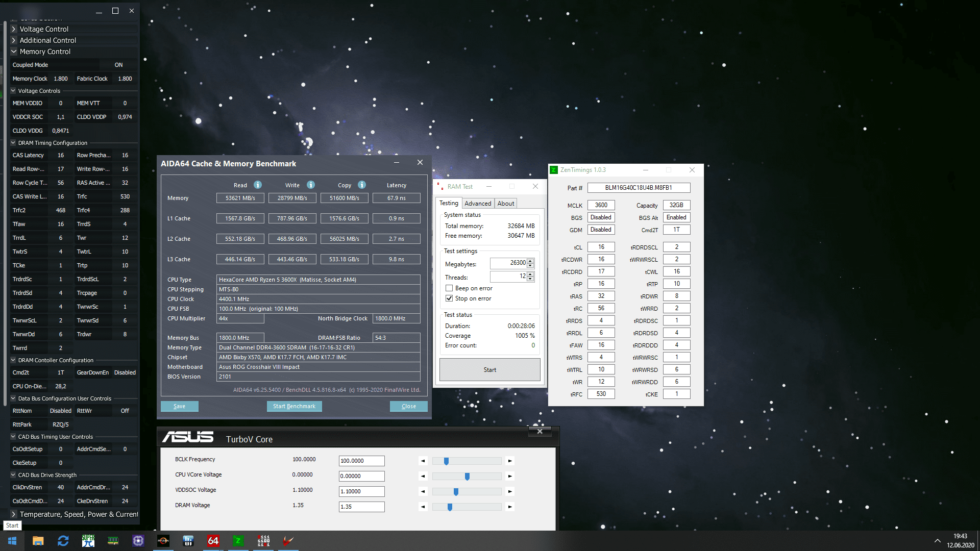Open CPU-Z from the taskbar
Image resolution: width=980 pixels, height=551 pixels.
[x=138, y=541]
